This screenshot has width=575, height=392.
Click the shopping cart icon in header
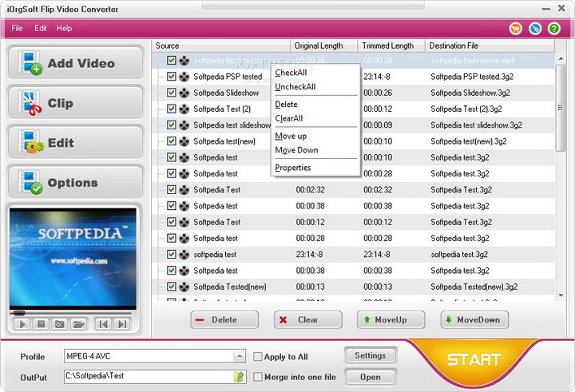click(516, 29)
